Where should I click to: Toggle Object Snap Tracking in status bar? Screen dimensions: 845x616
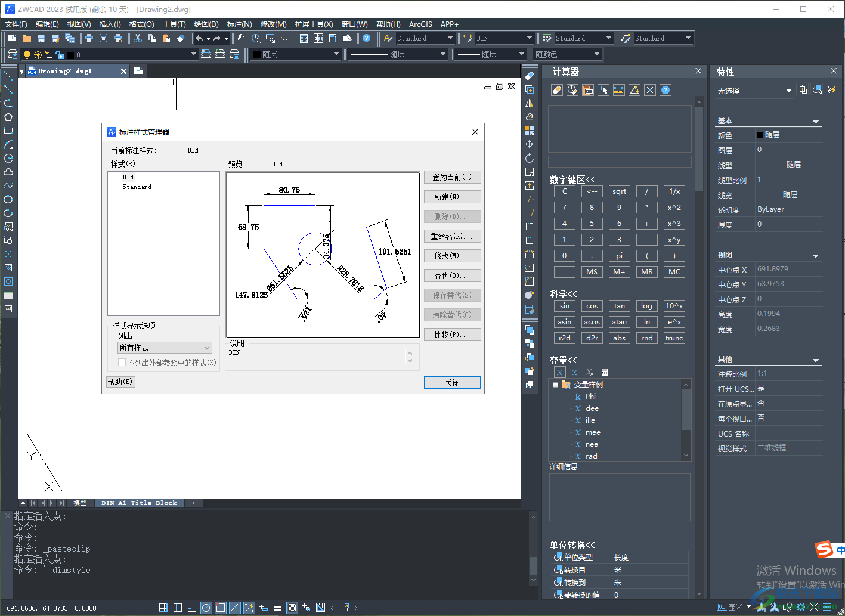235,608
